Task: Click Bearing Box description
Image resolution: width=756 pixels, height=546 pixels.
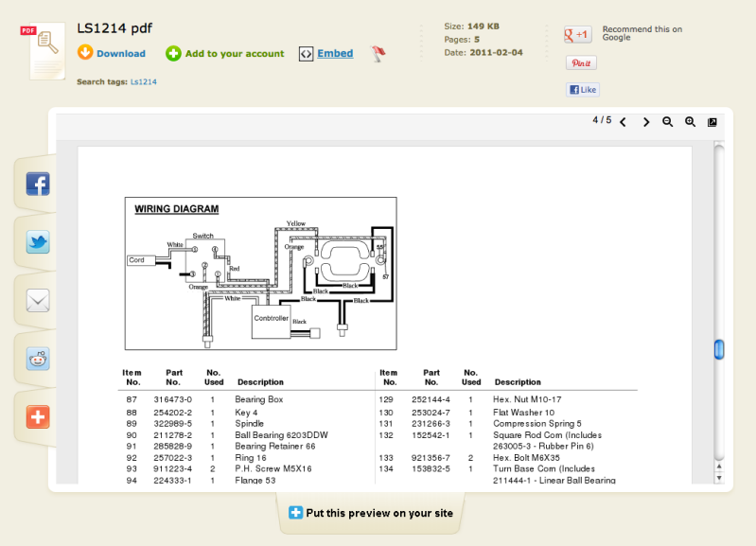Action: (259, 400)
